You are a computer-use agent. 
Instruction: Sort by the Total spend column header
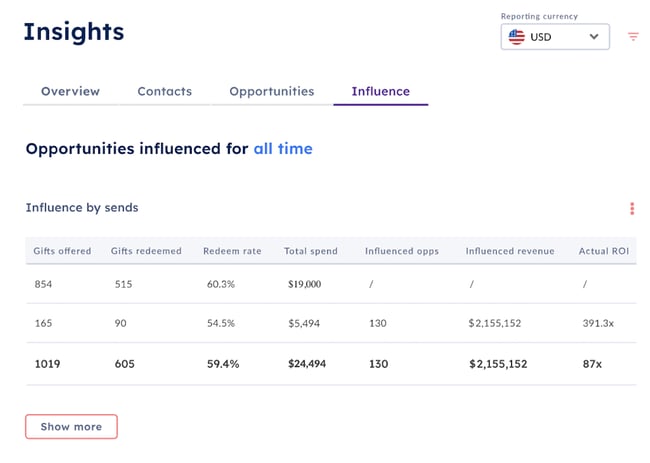(x=310, y=251)
